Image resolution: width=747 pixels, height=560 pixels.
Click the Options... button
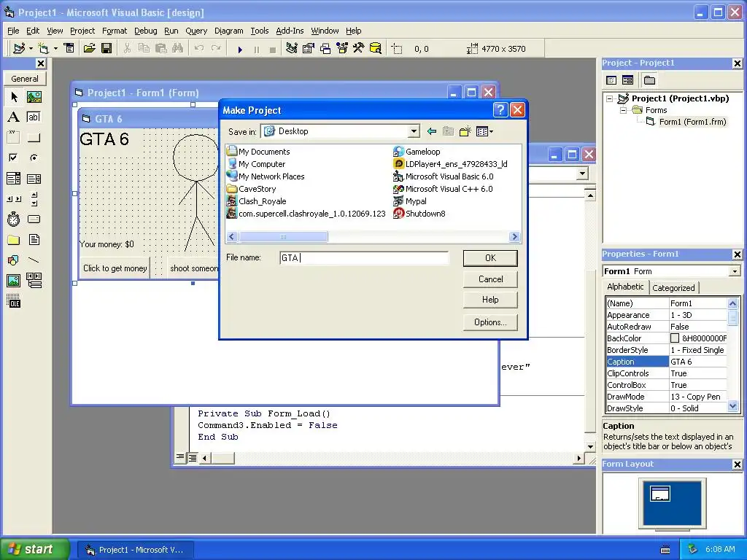(490, 322)
